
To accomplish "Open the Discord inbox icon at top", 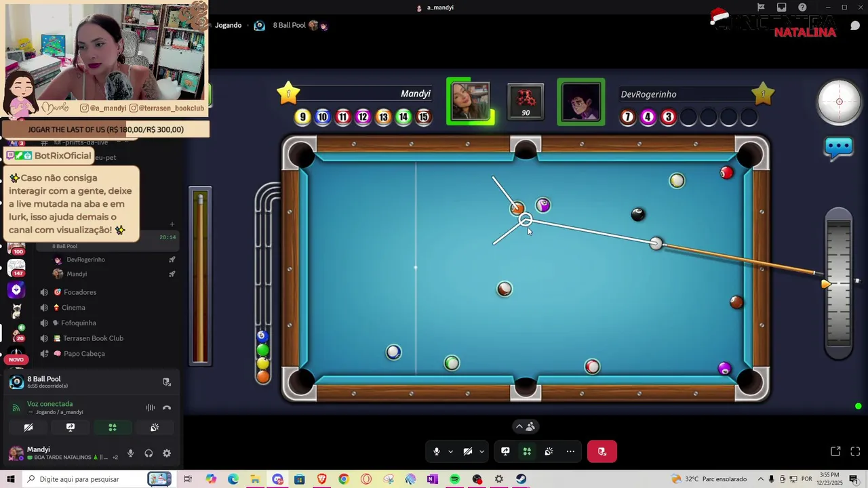I will point(782,7).
